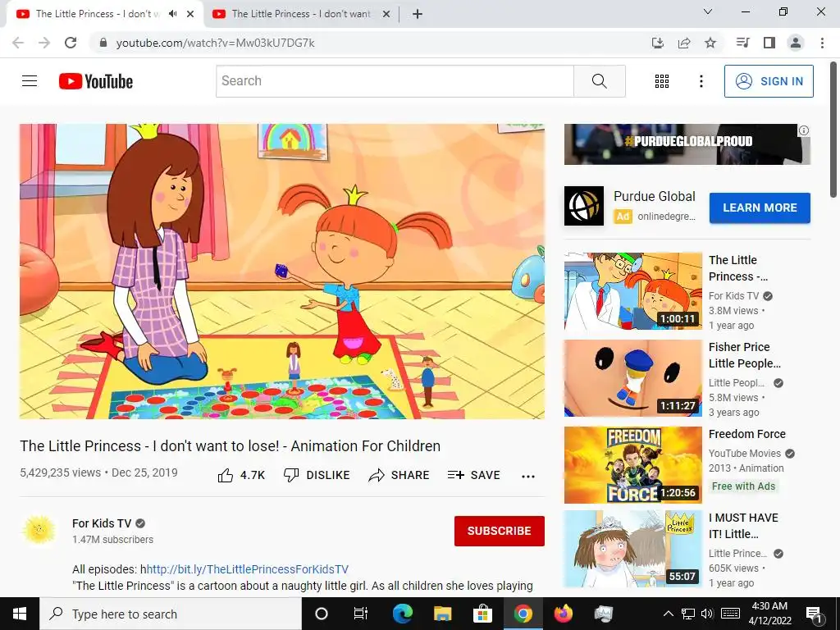Mute the tab via the speaker icon

pyautogui.click(x=172, y=14)
